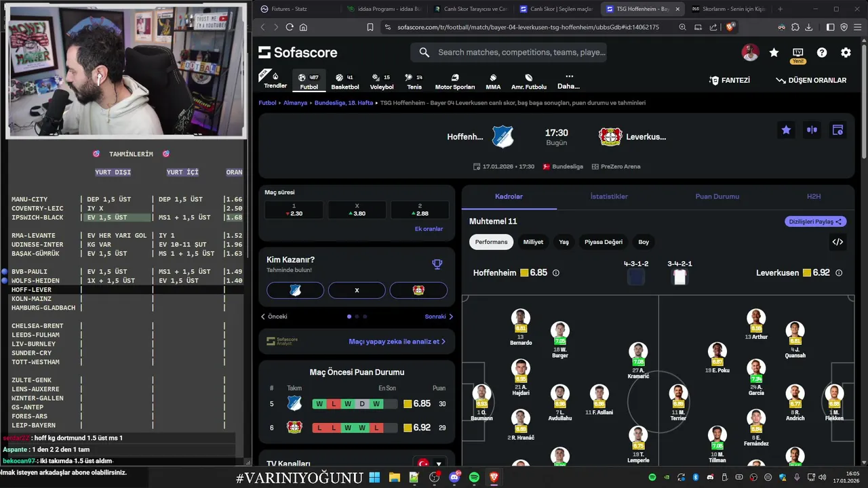Image resolution: width=868 pixels, height=488 pixels.
Task: Click the embed code icon in lineups
Action: 837,242
